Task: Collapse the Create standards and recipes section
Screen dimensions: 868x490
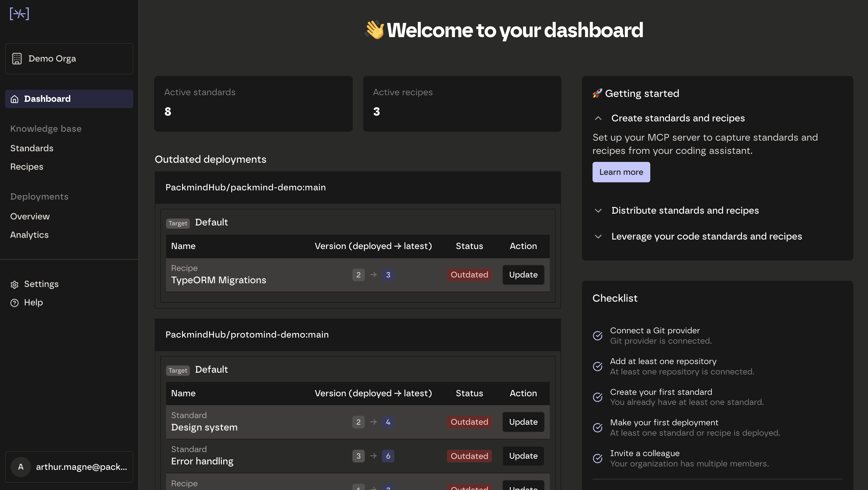Action: click(598, 118)
